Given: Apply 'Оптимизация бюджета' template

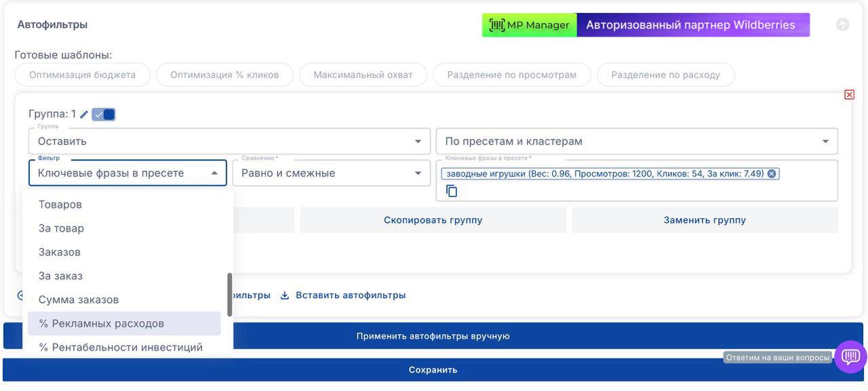Looking at the screenshot, I should coord(82,75).
